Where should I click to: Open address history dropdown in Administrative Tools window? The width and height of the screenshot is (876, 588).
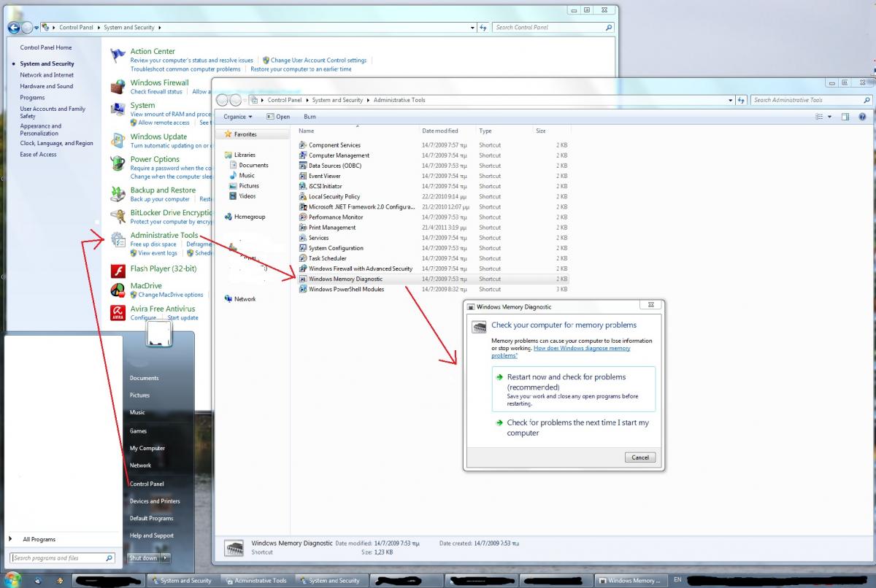click(731, 100)
